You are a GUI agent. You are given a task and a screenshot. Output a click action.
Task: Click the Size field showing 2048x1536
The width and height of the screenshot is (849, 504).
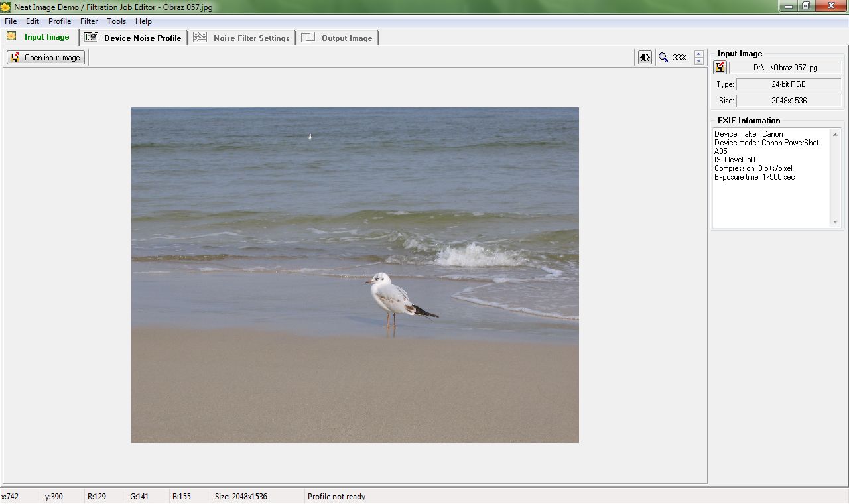click(789, 101)
